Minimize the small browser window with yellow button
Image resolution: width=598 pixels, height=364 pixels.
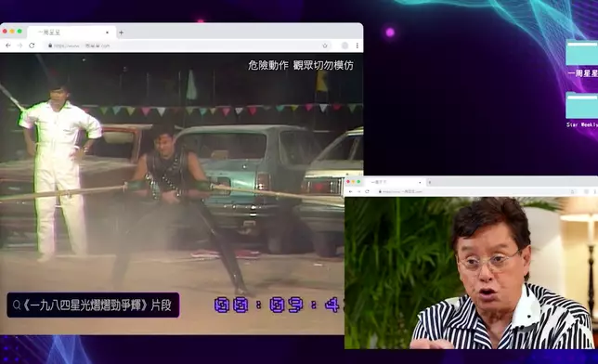(x=353, y=182)
